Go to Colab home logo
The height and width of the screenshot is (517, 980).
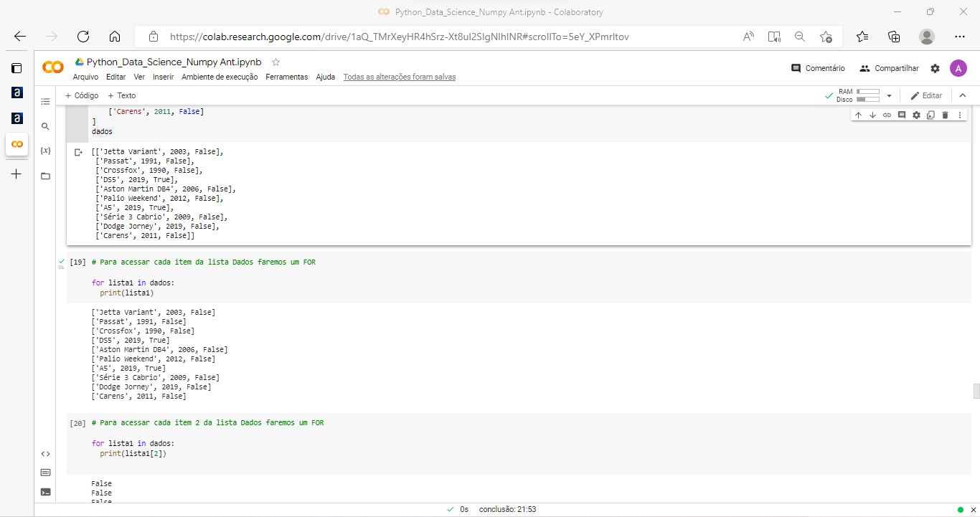coord(53,67)
